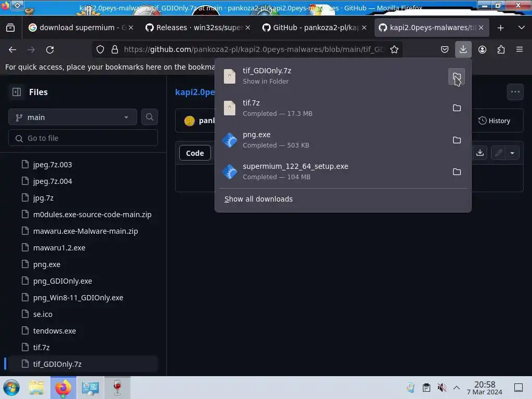Viewport: 532px width, 399px height.
Task: Open the Firefox account menu
Action: click(x=482, y=49)
